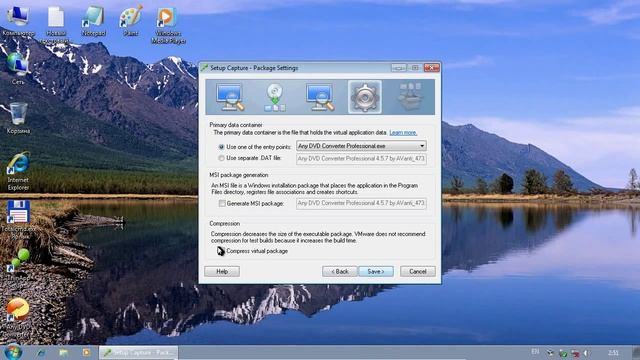Viewport: 640px width, 360px height.
Task: Click the .DAT file name field
Action: coord(361,158)
